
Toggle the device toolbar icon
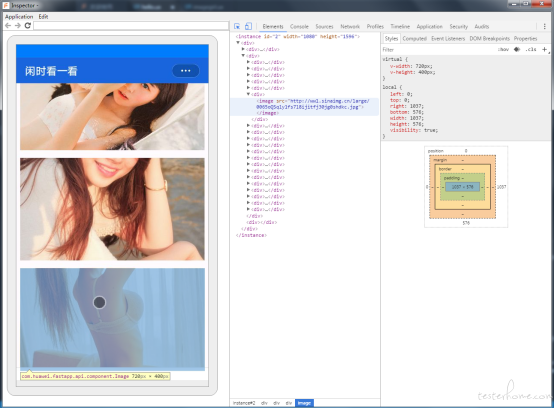248,26
